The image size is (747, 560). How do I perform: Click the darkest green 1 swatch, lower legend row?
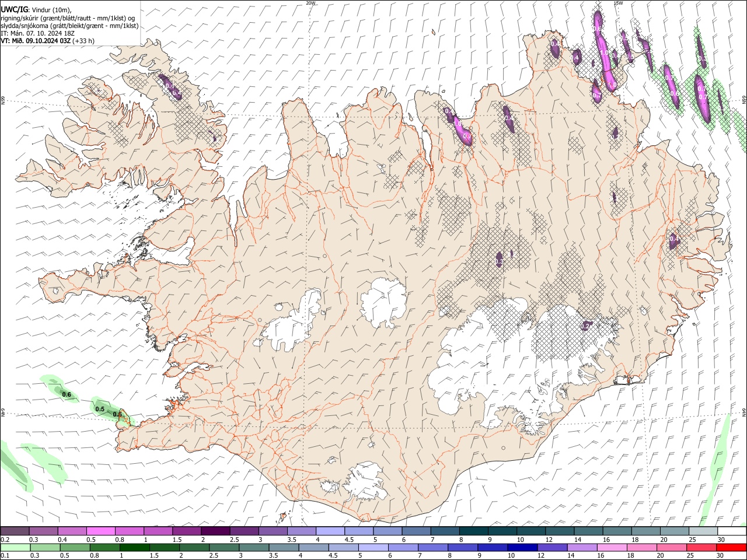(134, 547)
